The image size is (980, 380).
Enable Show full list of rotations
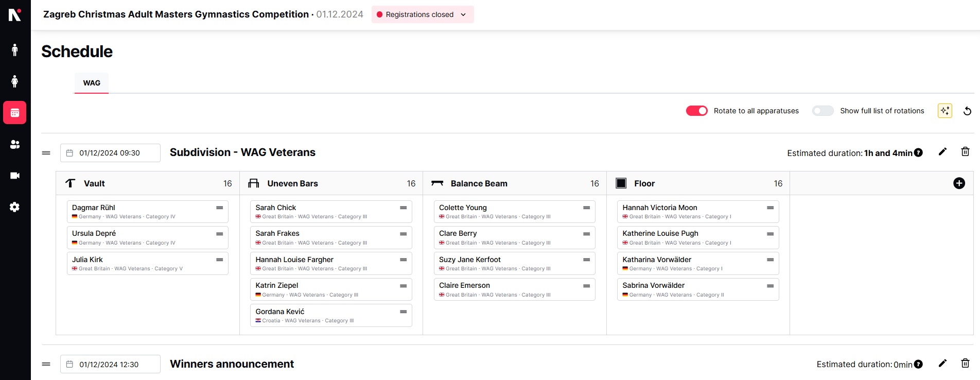[822, 111]
